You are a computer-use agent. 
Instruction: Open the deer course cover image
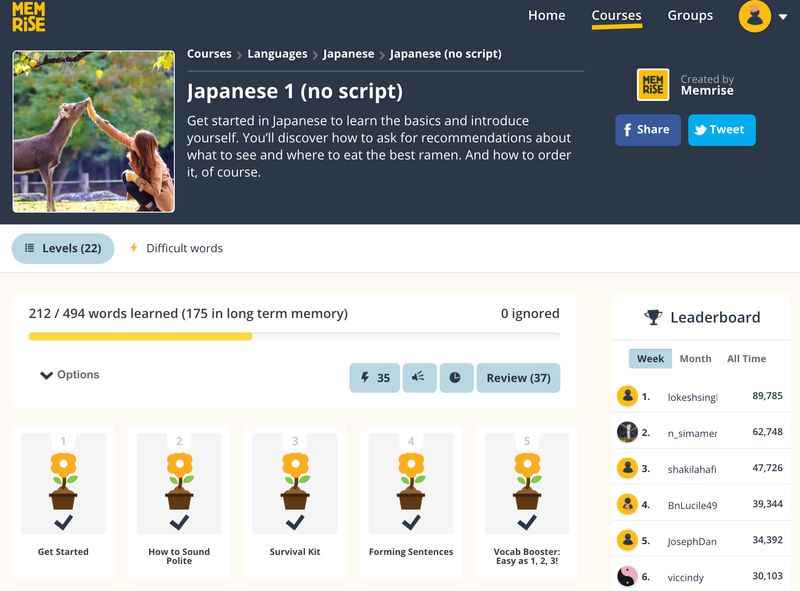[93, 131]
